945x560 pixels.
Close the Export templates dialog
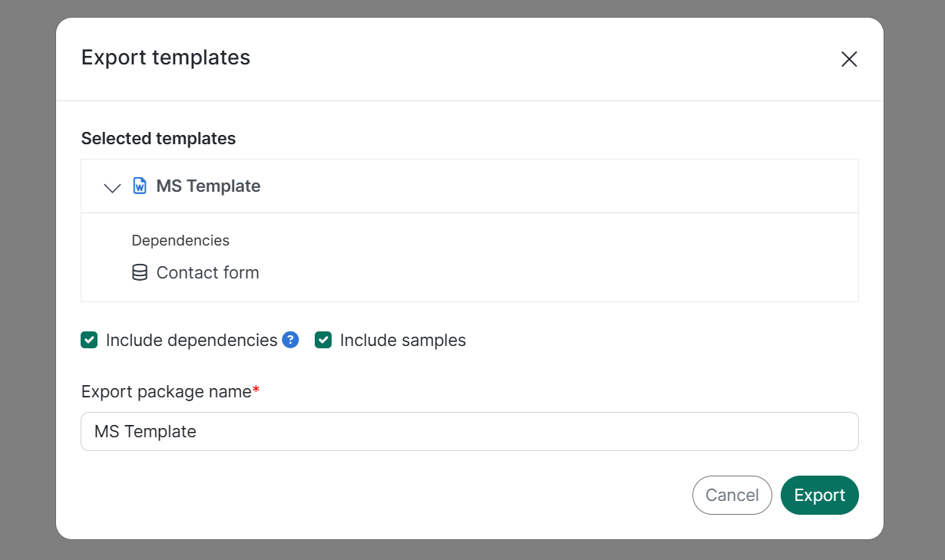pyautogui.click(x=848, y=59)
